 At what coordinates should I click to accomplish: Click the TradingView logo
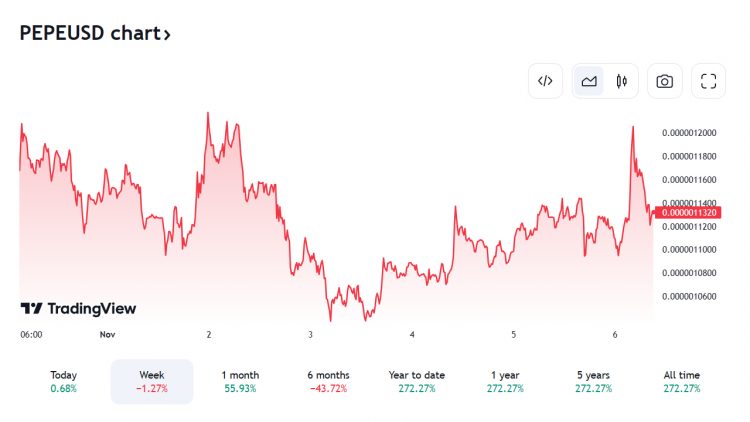(78, 309)
